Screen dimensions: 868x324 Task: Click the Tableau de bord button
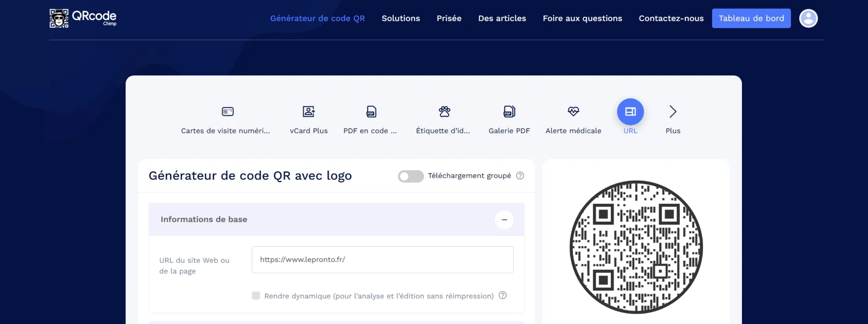click(x=751, y=18)
